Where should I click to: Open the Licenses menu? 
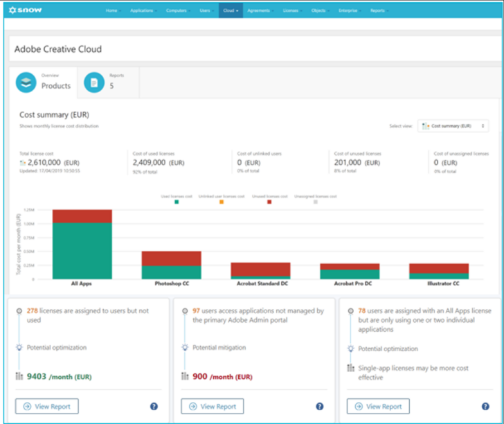292,10
